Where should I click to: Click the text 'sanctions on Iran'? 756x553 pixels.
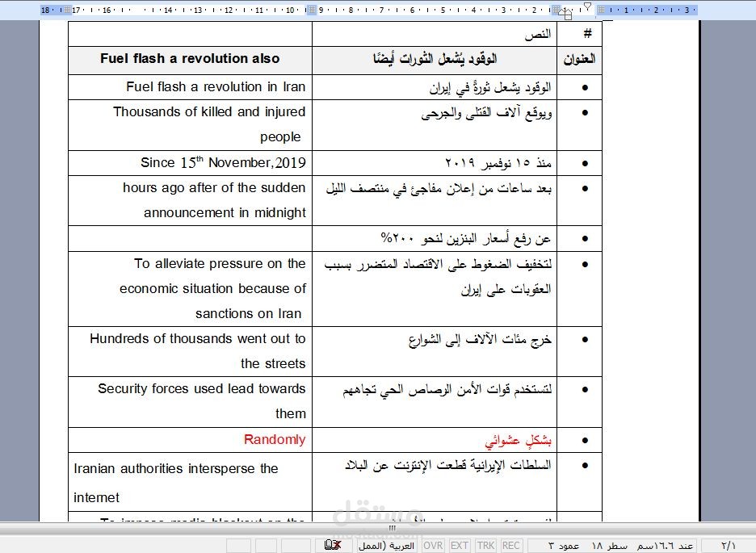[x=248, y=313]
